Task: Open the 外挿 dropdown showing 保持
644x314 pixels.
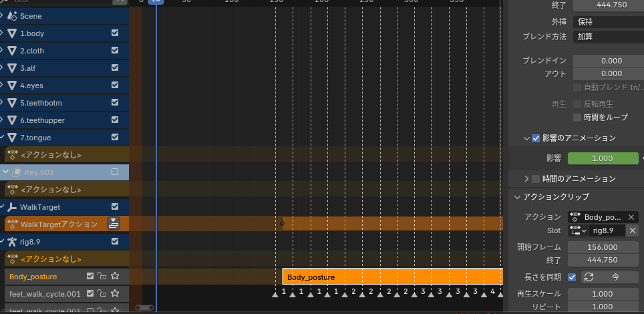Action: pyautogui.click(x=609, y=21)
